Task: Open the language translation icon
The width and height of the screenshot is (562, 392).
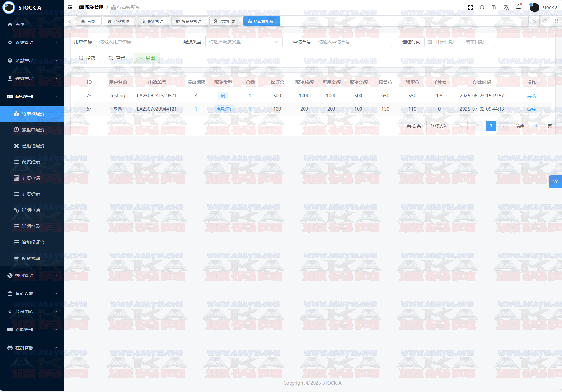Action: coord(506,7)
